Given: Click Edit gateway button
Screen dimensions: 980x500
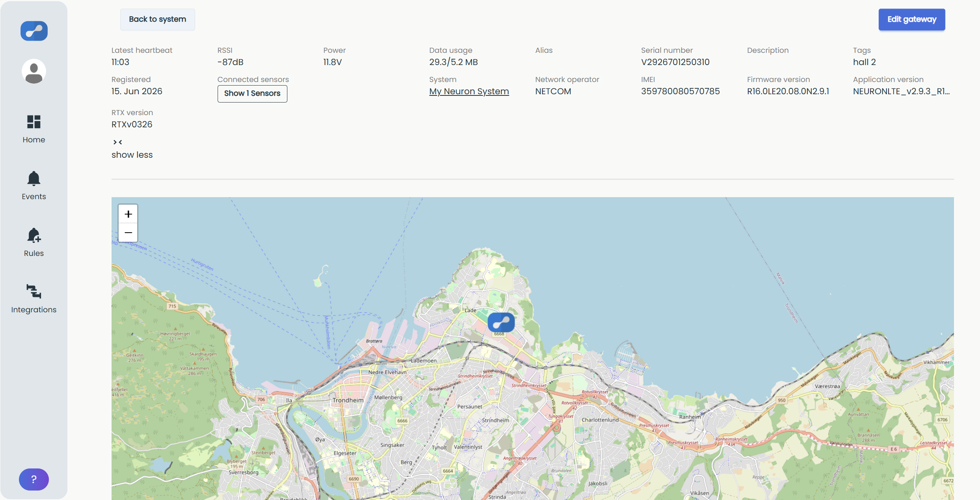Looking at the screenshot, I should tap(912, 19).
